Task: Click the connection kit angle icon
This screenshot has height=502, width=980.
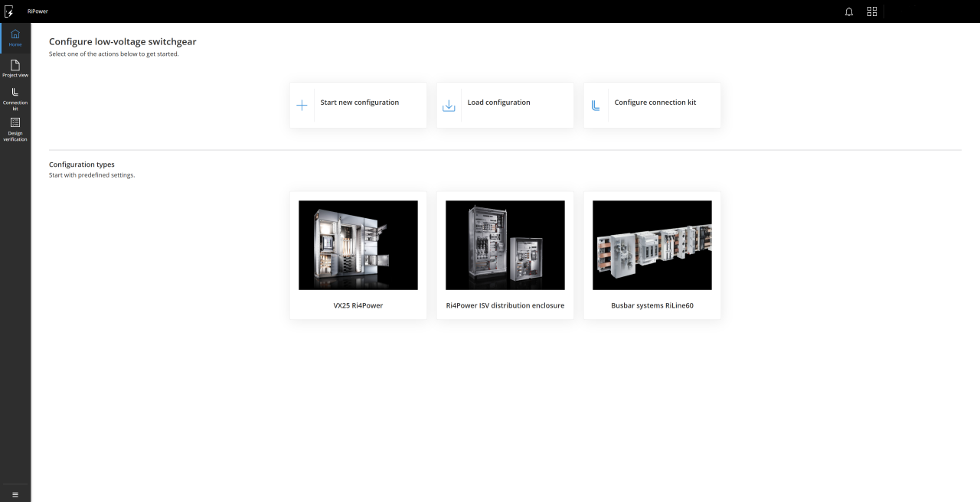Action: (596, 106)
